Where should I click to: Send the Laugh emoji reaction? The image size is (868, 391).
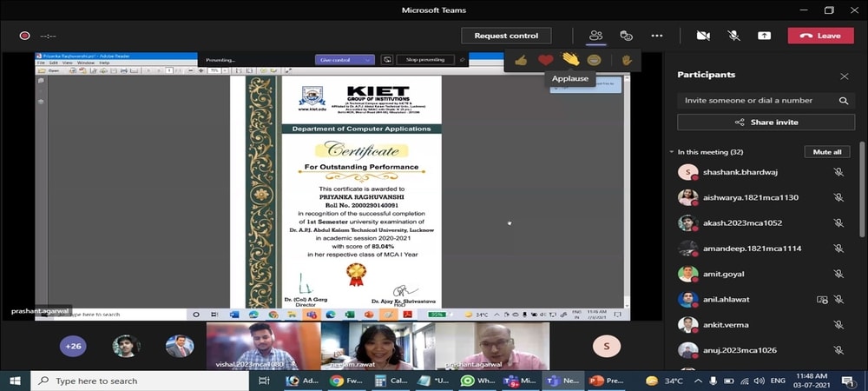coord(594,60)
